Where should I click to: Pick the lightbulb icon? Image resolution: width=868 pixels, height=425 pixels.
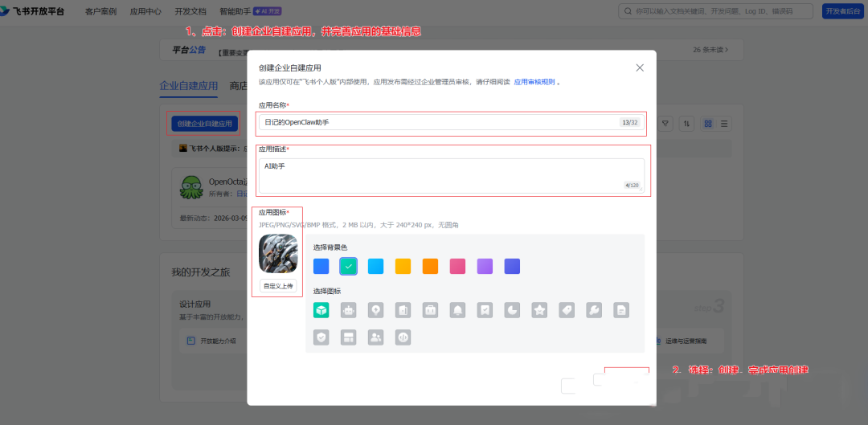point(376,310)
